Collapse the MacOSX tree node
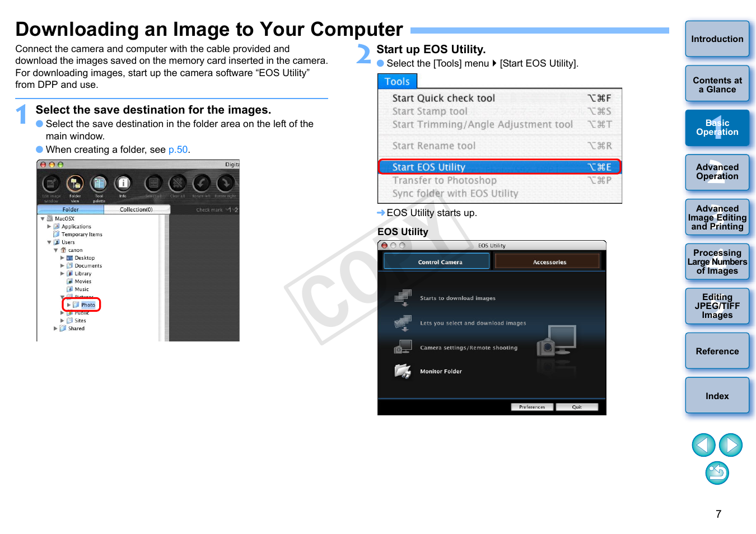The width and height of the screenshot is (756, 534). click(43, 219)
